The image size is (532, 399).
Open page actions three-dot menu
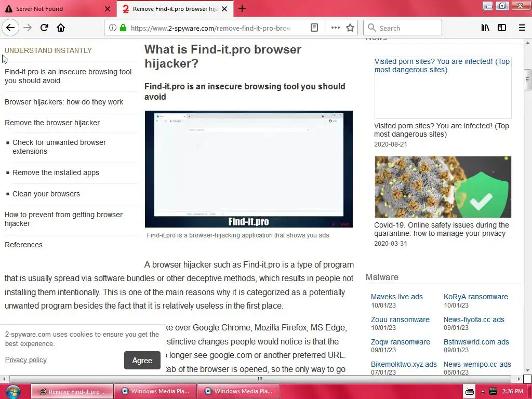click(x=335, y=28)
